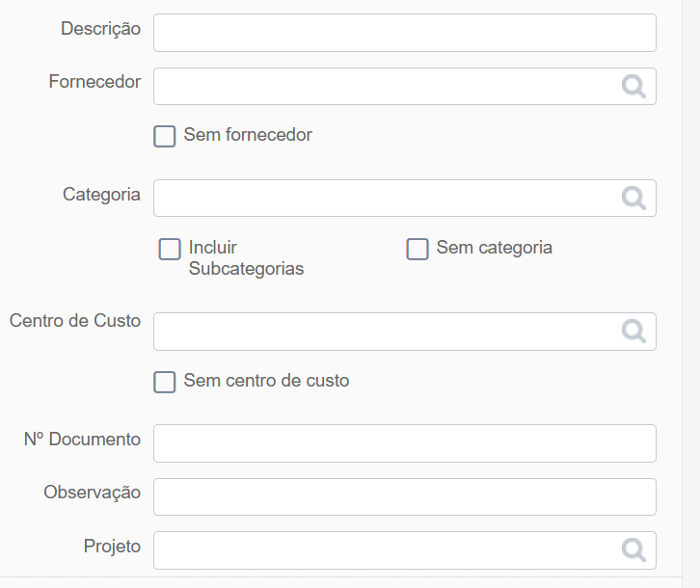Click the Observação text box
Image resolution: width=700 pixels, height=588 pixels.
pyautogui.click(x=404, y=497)
